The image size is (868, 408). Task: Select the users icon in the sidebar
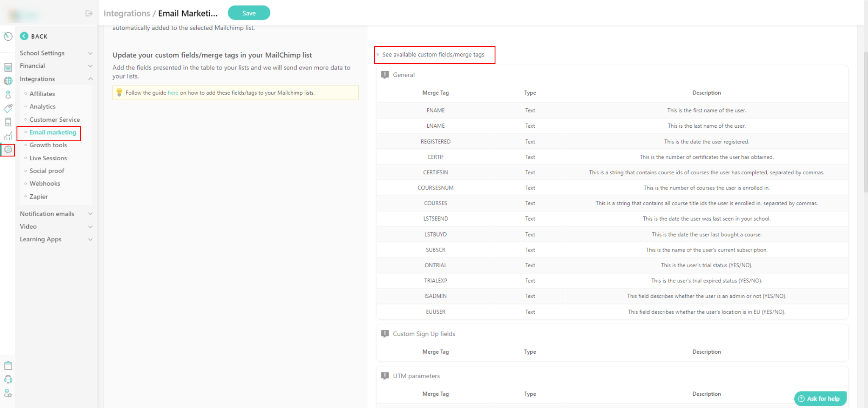point(8,94)
